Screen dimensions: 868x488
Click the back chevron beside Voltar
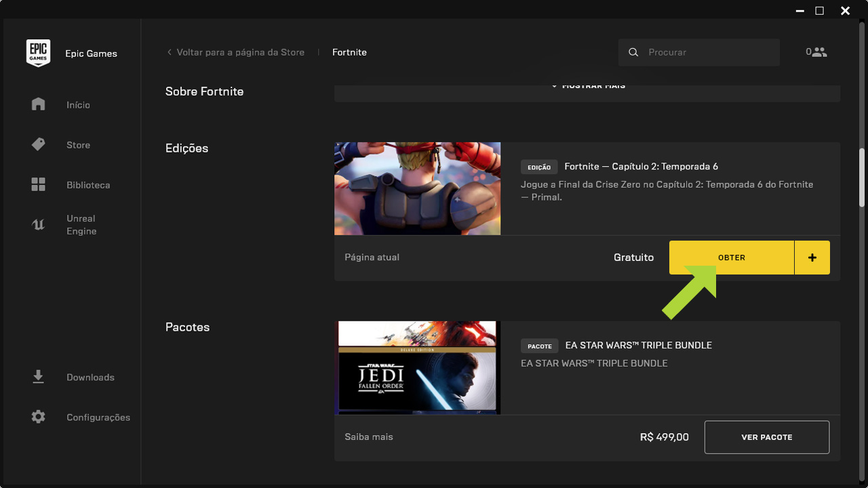169,52
